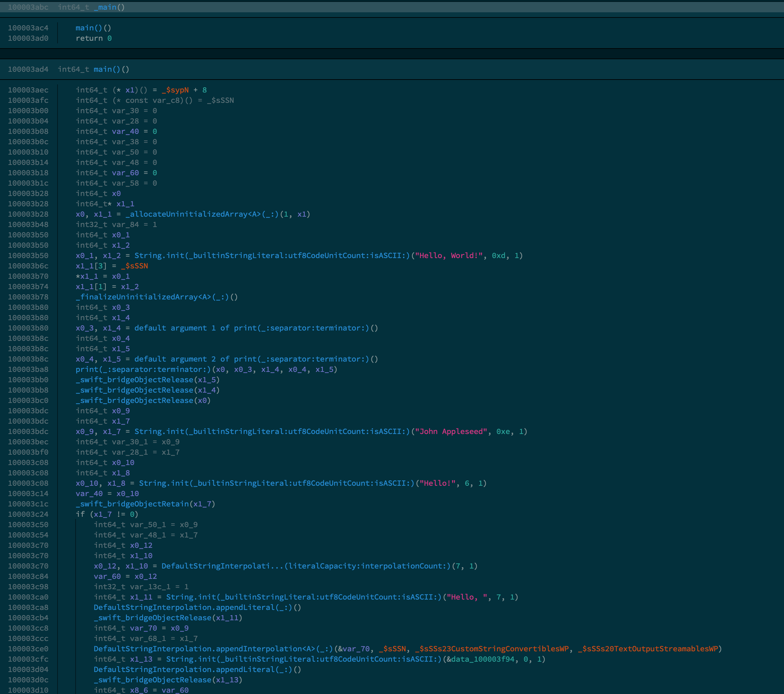Open 'default argument 2 of print' call

click(x=252, y=360)
